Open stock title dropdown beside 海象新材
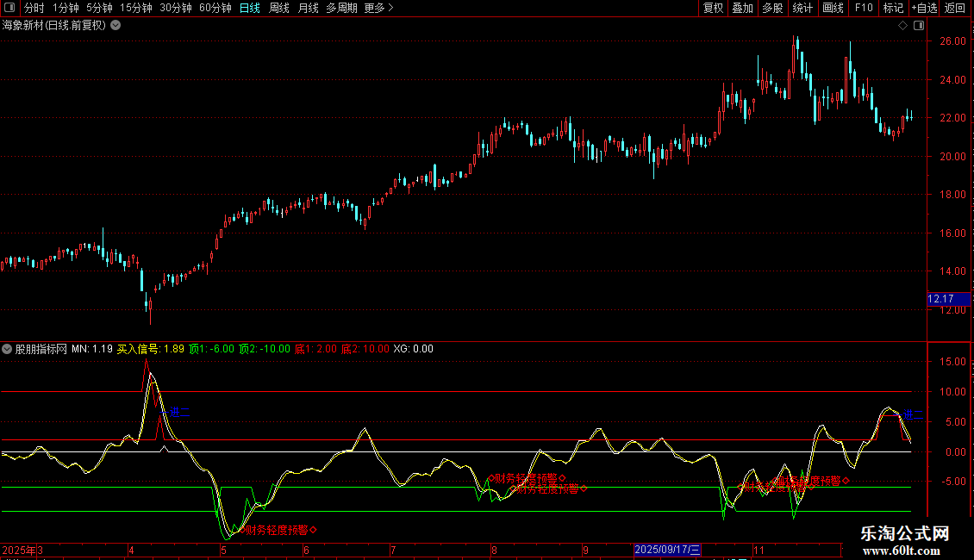 tap(116, 26)
